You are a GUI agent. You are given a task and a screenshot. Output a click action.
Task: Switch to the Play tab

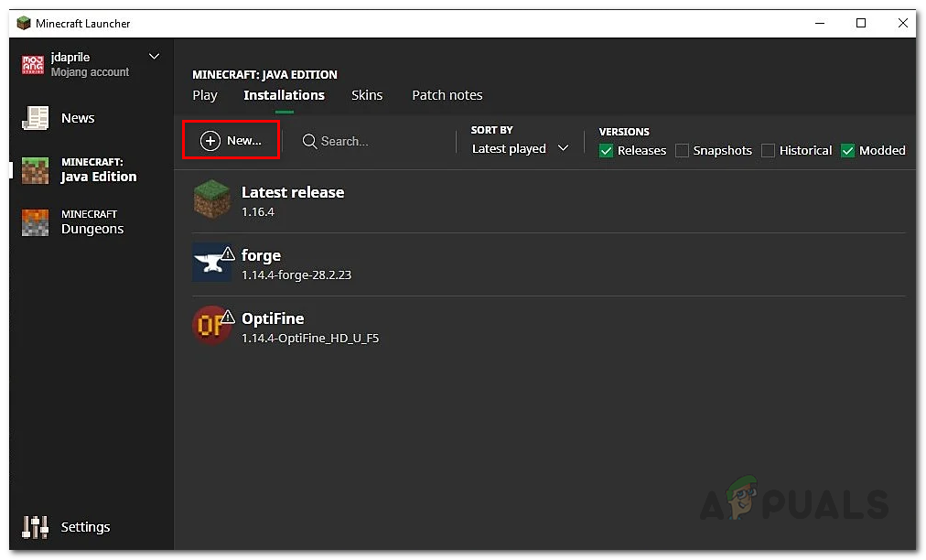(205, 95)
